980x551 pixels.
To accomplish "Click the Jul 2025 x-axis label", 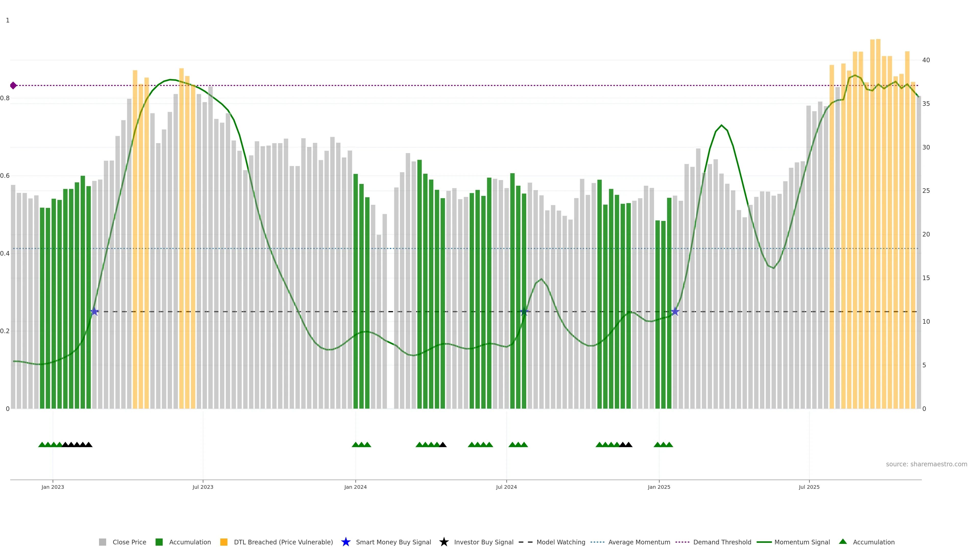I will (x=809, y=487).
